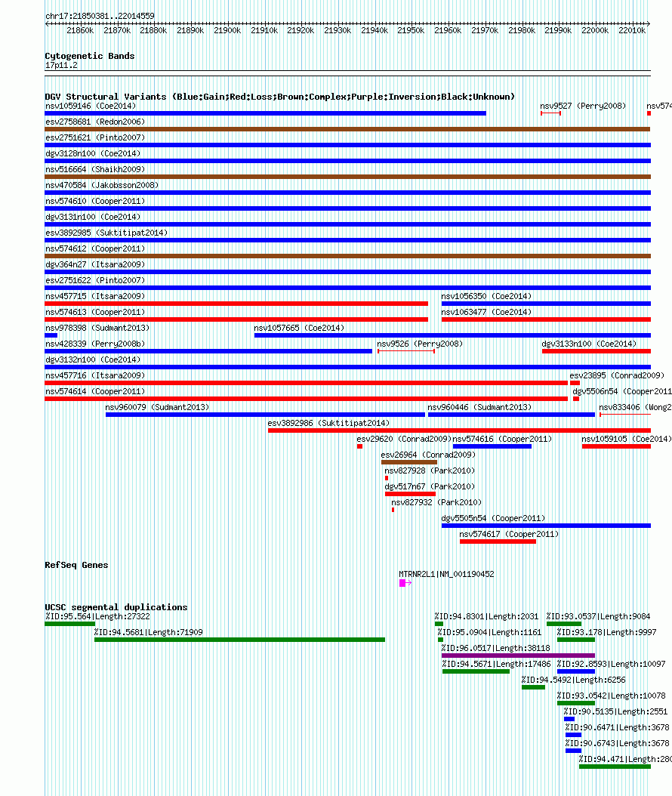Select nsv428339 (Perry2008b) label
672x796 pixels.
click(95, 344)
